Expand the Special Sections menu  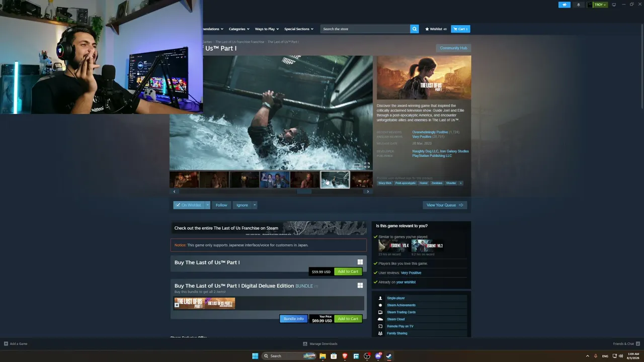298,29
